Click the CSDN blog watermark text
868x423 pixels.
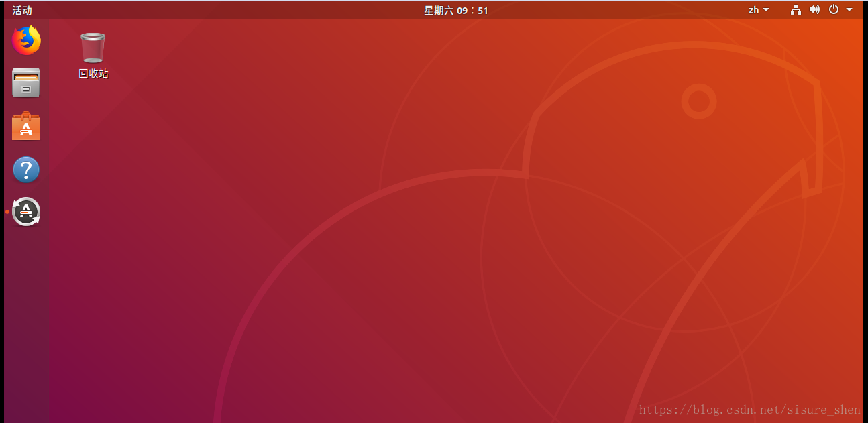(x=749, y=410)
